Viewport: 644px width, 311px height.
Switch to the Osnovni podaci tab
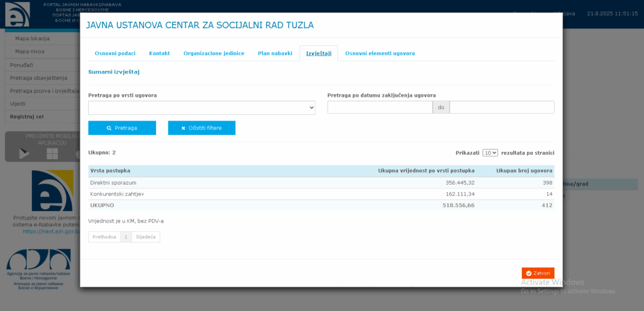click(114, 53)
